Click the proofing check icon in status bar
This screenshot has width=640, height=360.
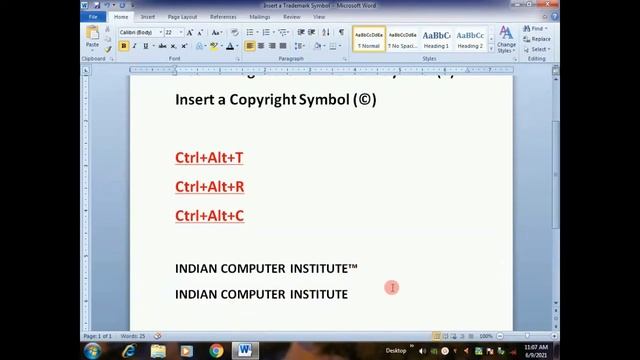[158, 336]
